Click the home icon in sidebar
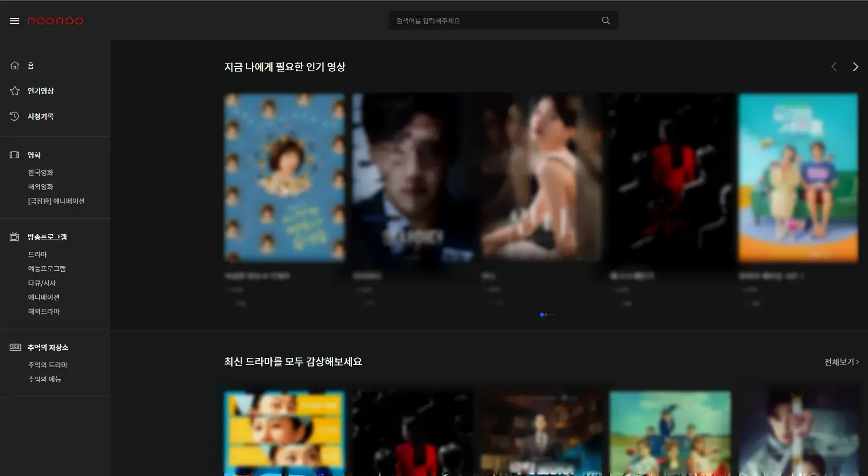This screenshot has width=868, height=476. tap(15, 65)
